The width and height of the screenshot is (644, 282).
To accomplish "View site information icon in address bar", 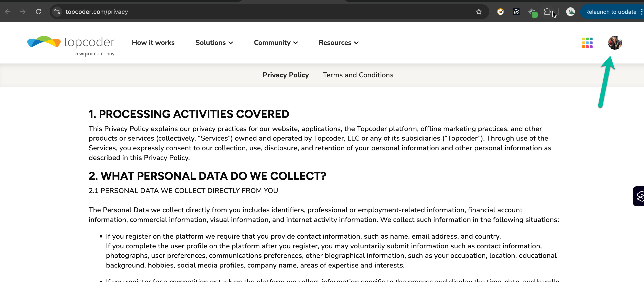I will tap(57, 12).
